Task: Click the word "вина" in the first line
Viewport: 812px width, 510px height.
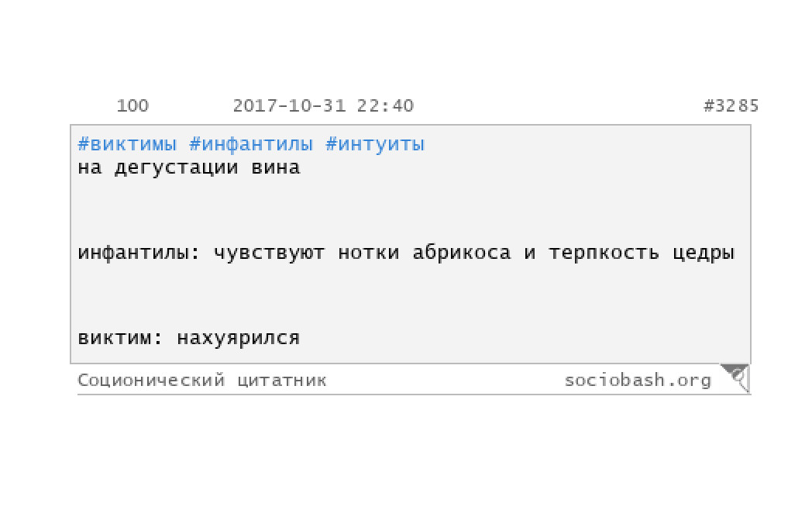Action: (276, 168)
